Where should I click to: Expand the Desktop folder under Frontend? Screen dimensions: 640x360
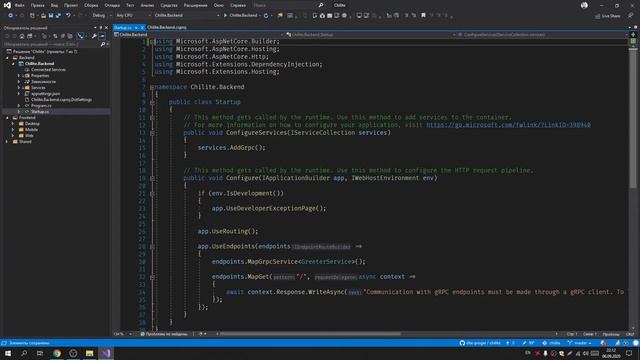13,124
